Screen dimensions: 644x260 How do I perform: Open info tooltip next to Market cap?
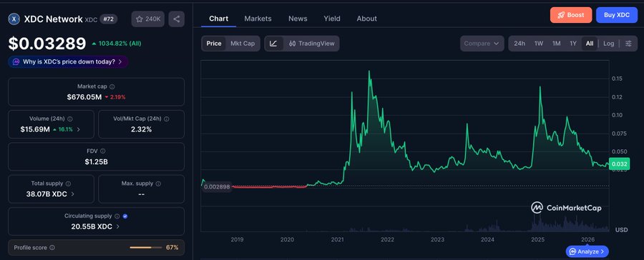pos(112,86)
